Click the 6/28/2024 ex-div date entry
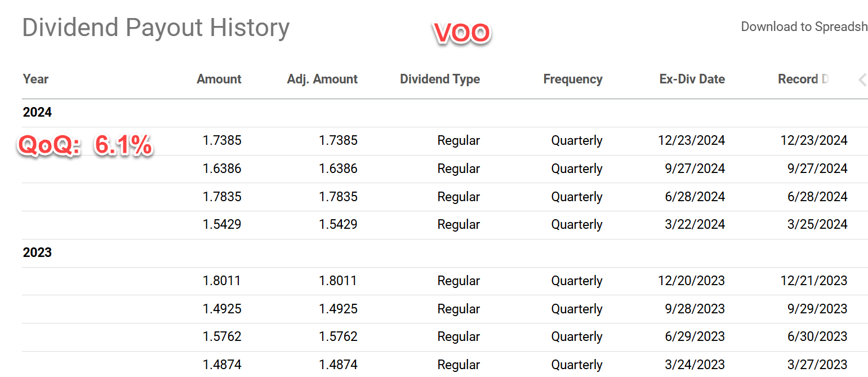The image size is (868, 377). click(x=691, y=197)
